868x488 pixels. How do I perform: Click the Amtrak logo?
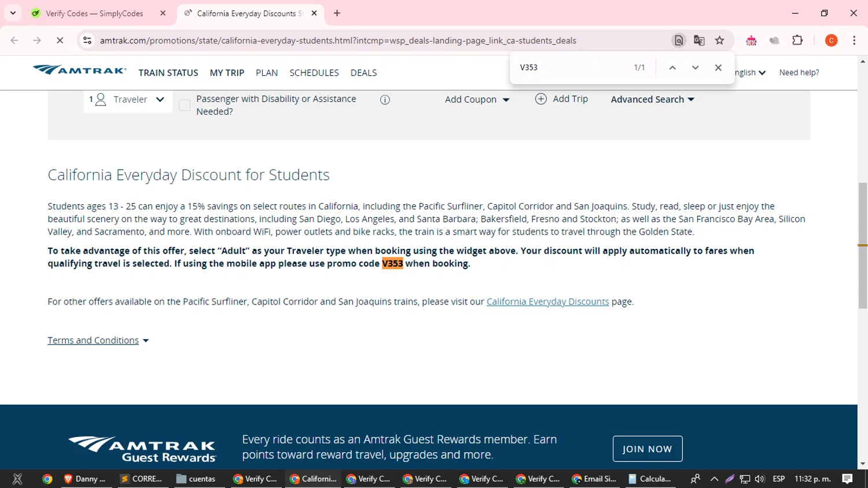[80, 70]
